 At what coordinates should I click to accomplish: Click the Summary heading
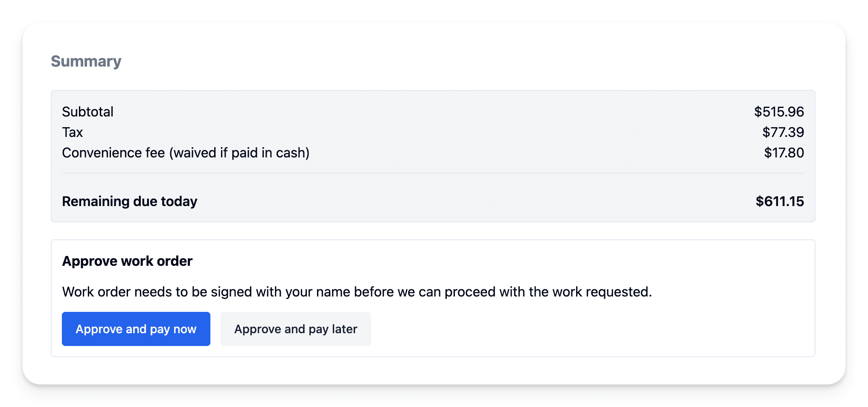point(86,61)
